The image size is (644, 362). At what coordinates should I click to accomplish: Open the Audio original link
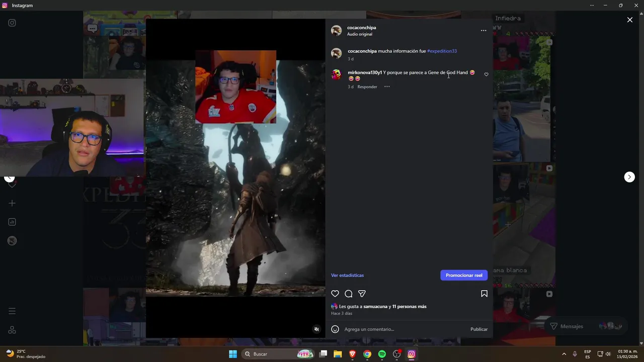point(359,34)
